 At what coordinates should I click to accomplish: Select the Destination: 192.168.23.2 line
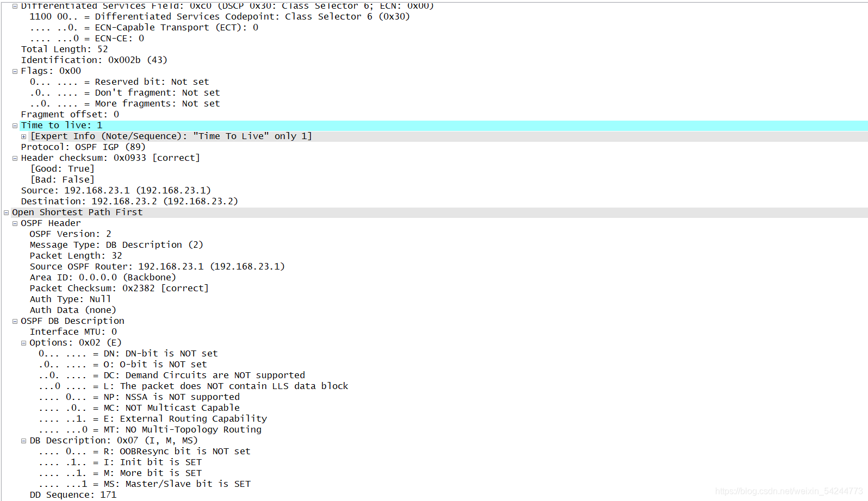coord(129,202)
